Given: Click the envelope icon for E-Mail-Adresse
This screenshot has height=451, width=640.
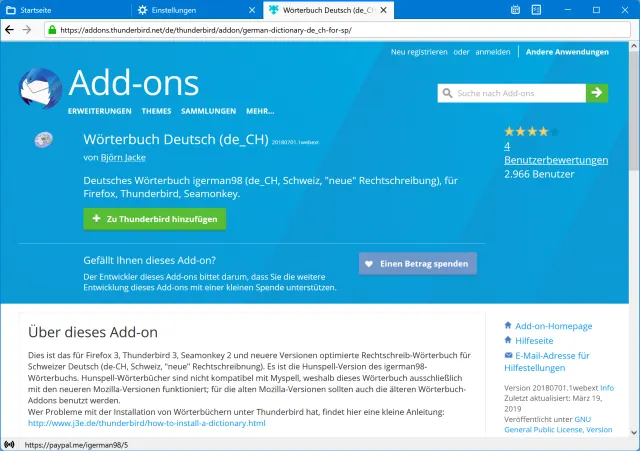Looking at the screenshot, I should coord(508,355).
